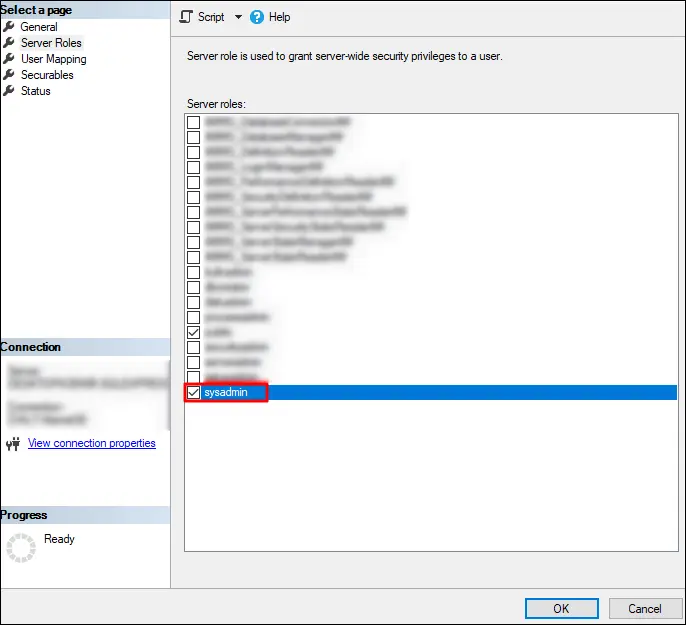Click the Help button label
The image size is (686, 625).
point(279,17)
